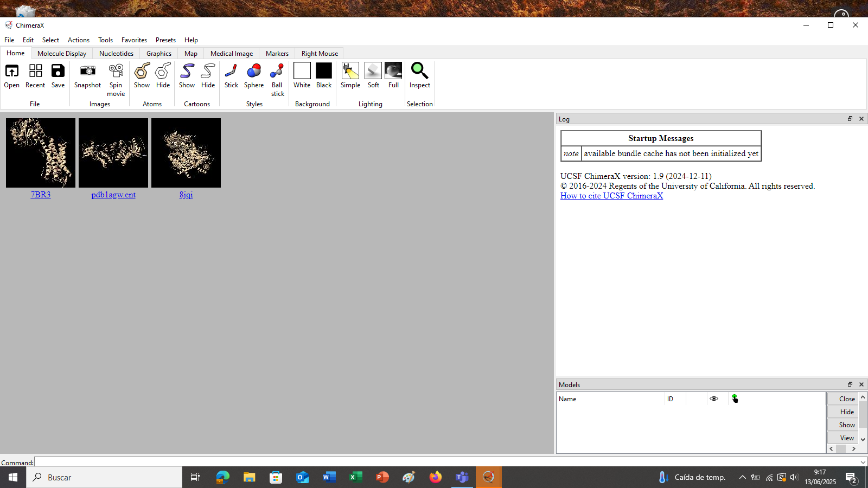Screen dimensions: 868x488
Task: Switch to Map tab
Action: click(191, 54)
